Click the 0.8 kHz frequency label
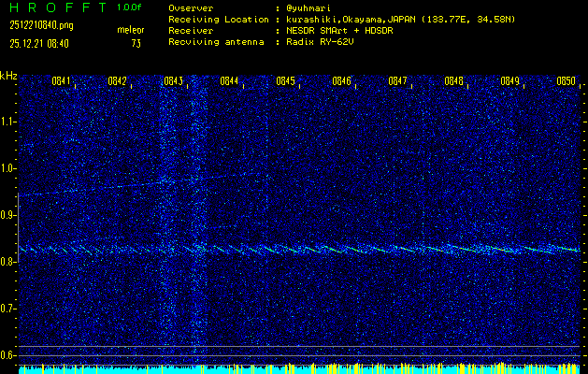The width and height of the screenshot is (588, 374). click(x=8, y=262)
